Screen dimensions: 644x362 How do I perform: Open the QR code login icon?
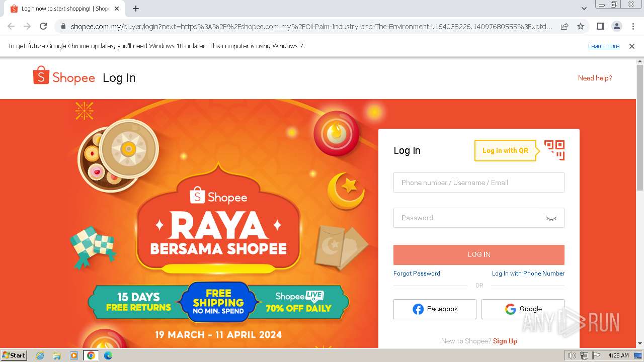[x=554, y=150]
